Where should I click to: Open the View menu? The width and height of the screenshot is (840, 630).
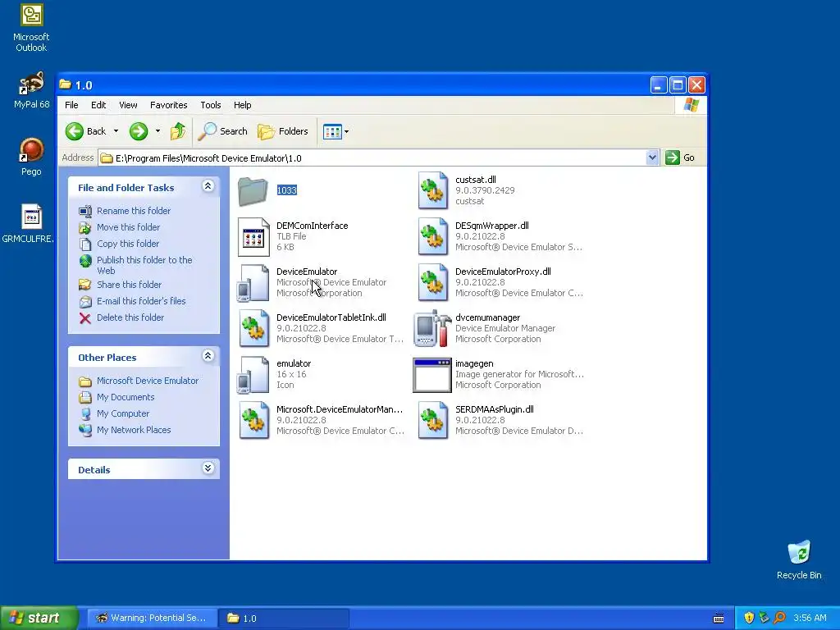point(128,105)
